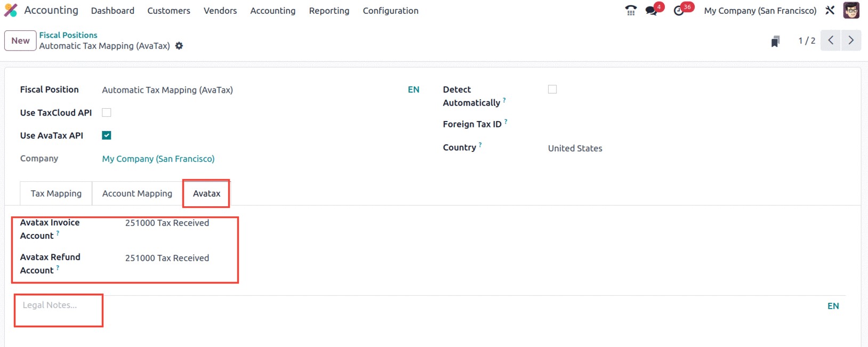Screen dimensions: 868x347
Task: Switch to the Account Mapping tab
Action: [x=137, y=193]
